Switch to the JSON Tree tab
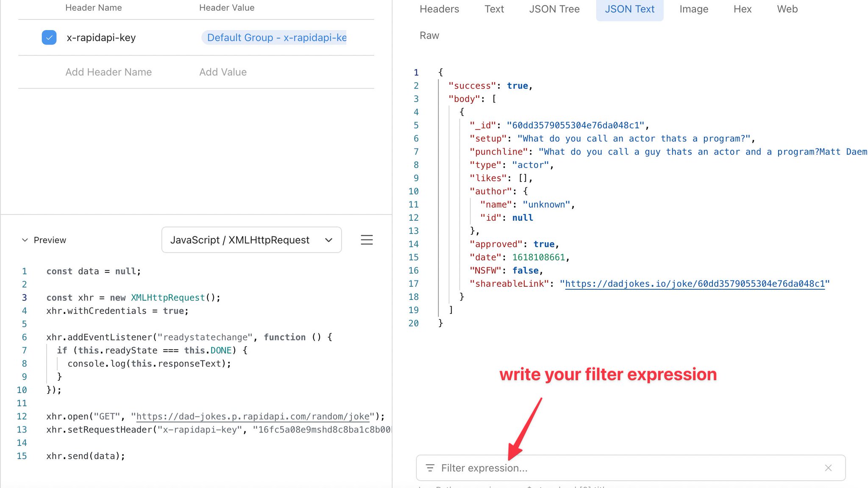The image size is (868, 488). [x=554, y=9]
